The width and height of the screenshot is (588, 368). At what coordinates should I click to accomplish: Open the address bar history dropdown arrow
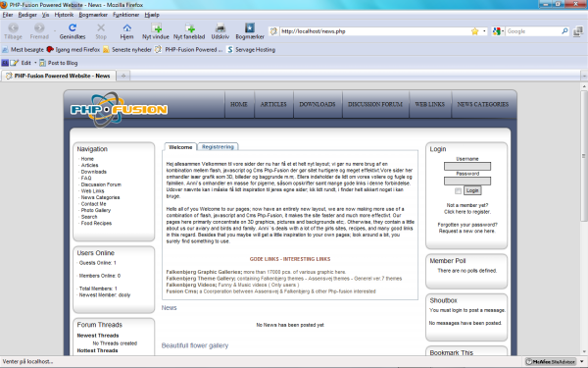coord(484,31)
